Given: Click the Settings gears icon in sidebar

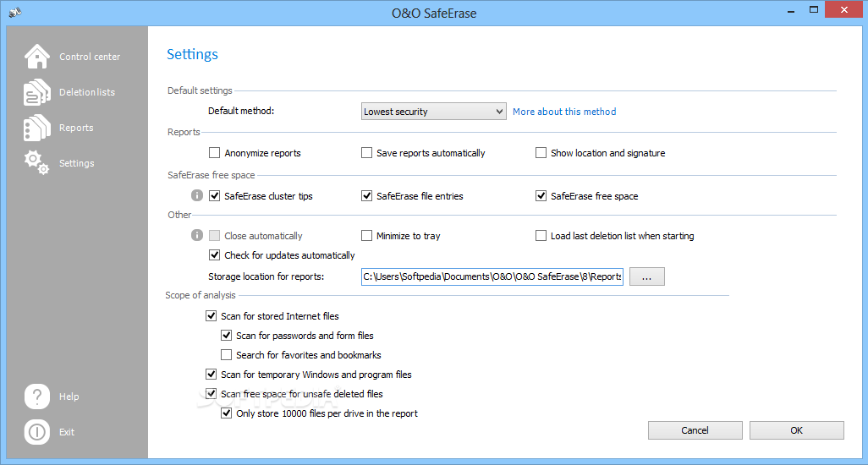Looking at the screenshot, I should [x=36, y=162].
